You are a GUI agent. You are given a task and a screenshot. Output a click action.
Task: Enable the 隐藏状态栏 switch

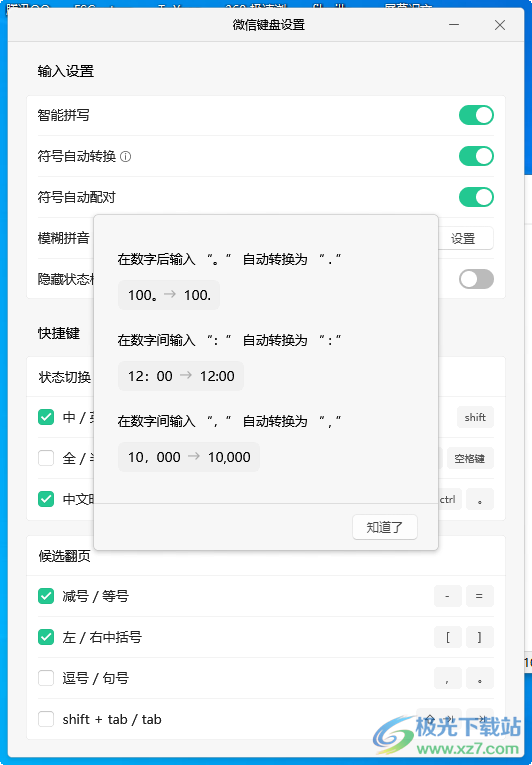(476, 279)
